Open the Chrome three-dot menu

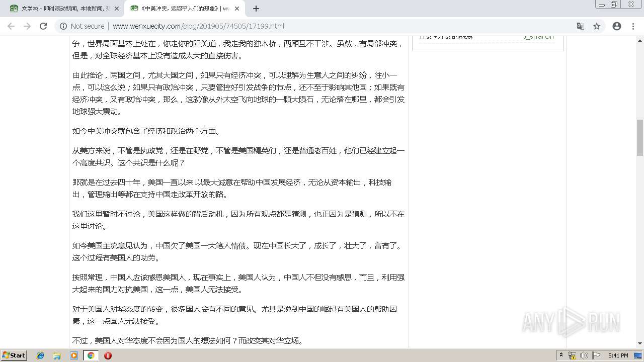coord(633,26)
